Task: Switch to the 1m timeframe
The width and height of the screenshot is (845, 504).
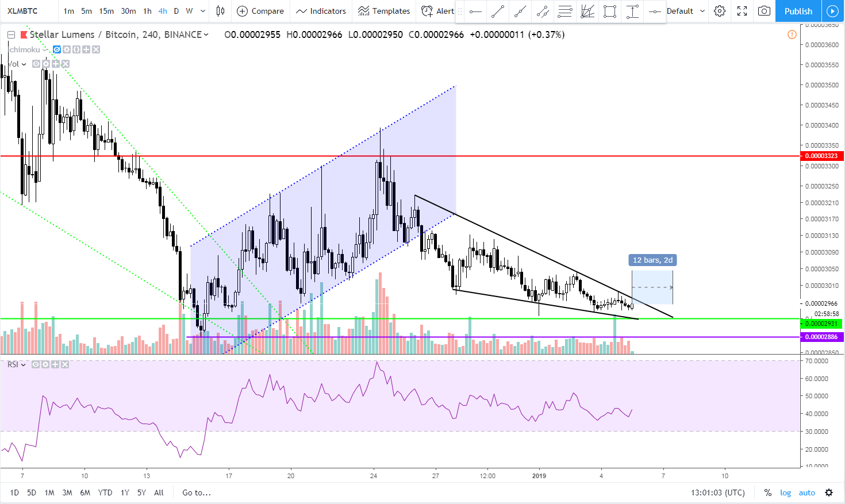Action: (68, 11)
